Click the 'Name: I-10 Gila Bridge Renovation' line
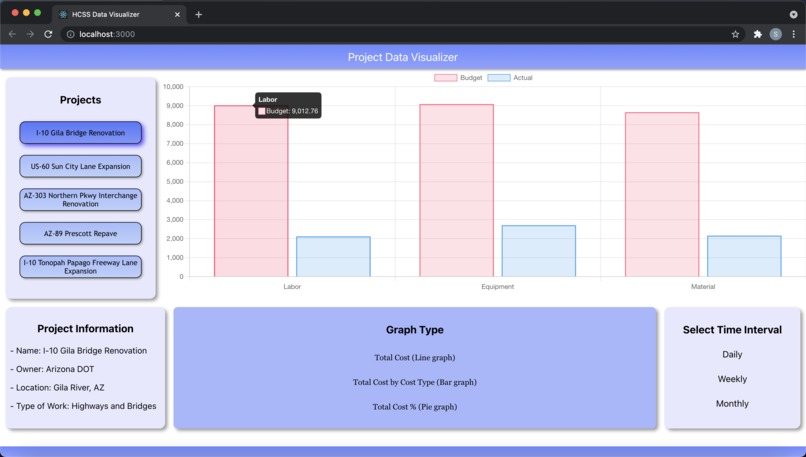 point(78,351)
